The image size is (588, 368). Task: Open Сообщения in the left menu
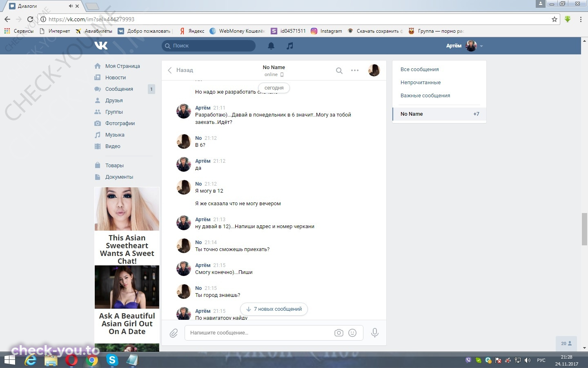click(x=119, y=89)
